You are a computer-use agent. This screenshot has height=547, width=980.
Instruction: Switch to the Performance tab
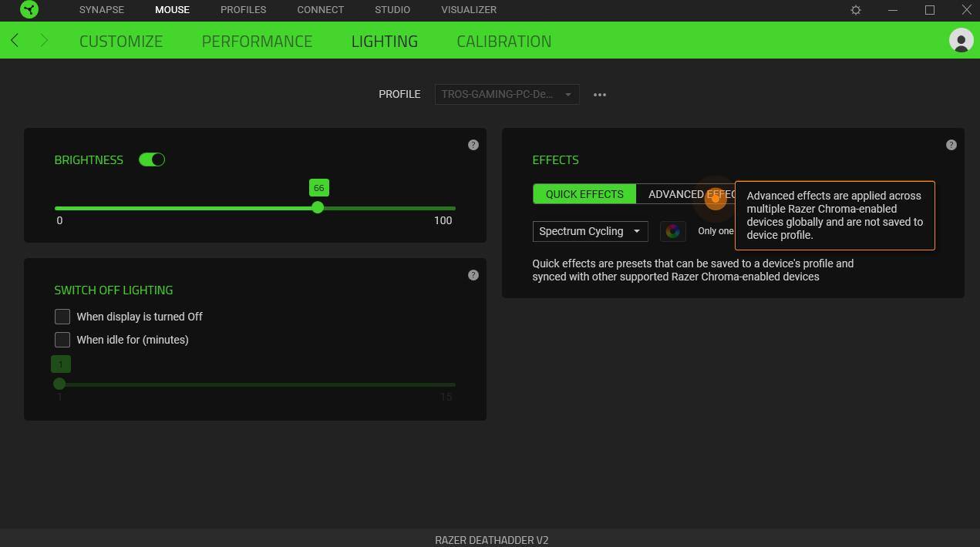coord(257,41)
